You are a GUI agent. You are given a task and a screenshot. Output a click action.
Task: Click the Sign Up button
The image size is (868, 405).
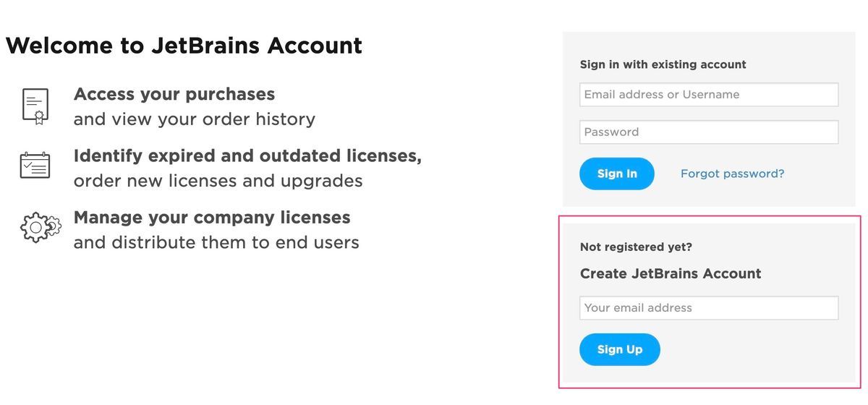[620, 349]
